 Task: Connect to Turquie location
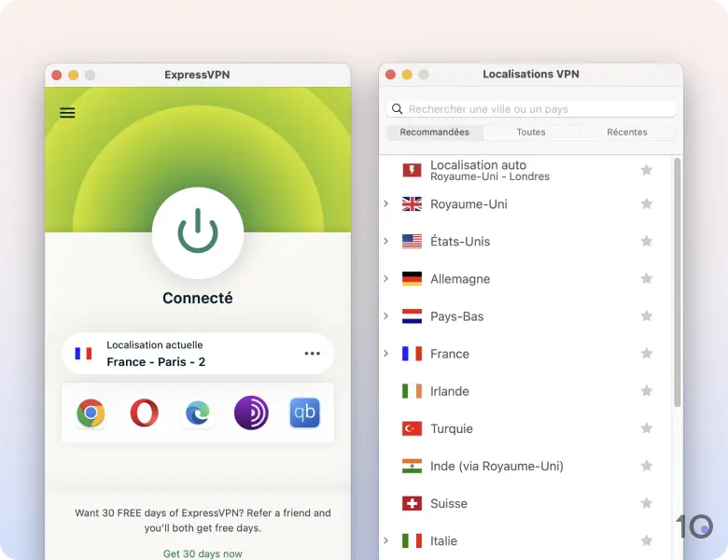point(452,428)
